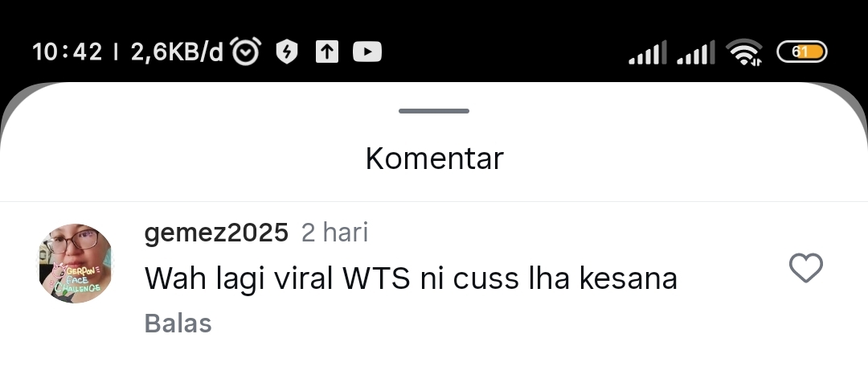Tap the battery indicator showing 61

pyautogui.click(x=802, y=52)
